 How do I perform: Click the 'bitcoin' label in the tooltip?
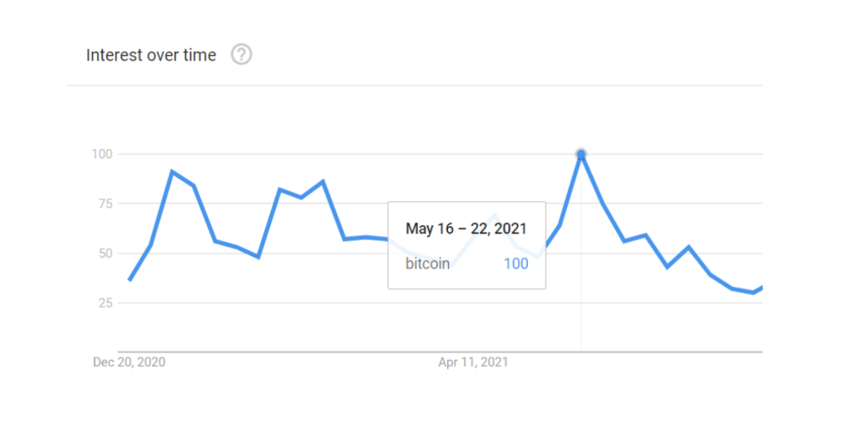(x=427, y=264)
